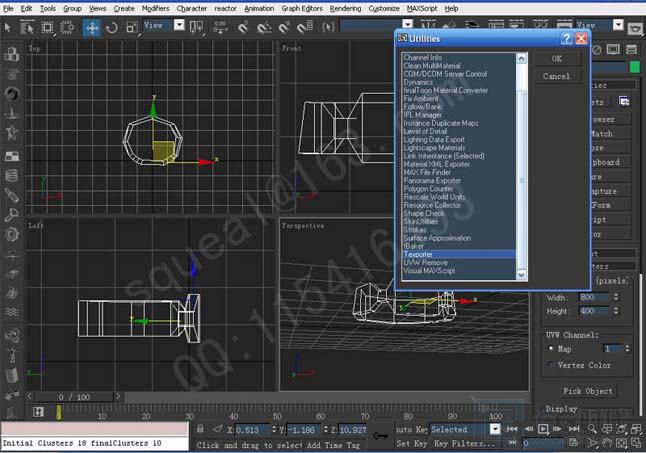Image resolution: width=646 pixels, height=453 pixels.
Task: Select the Select and Move tool
Action: coord(92,27)
